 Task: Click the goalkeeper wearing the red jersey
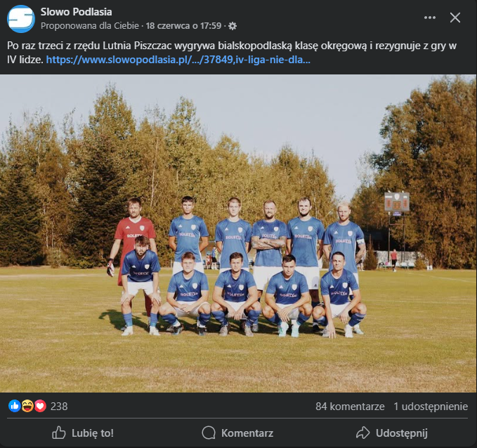click(x=133, y=235)
